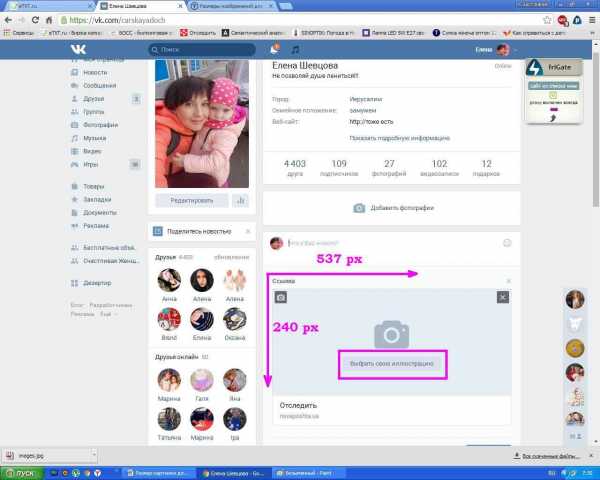The image size is (600, 480).
Task: Focus the VK search field
Action: pyautogui.click(x=202, y=49)
